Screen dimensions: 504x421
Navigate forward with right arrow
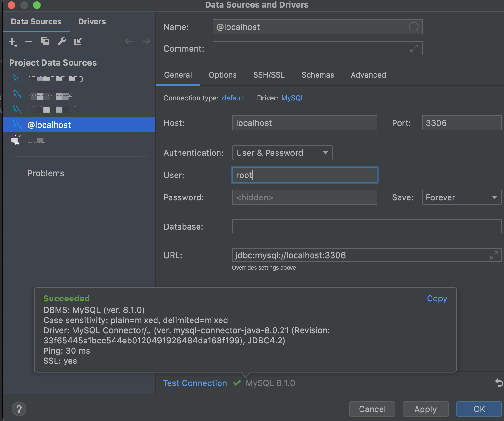point(146,41)
